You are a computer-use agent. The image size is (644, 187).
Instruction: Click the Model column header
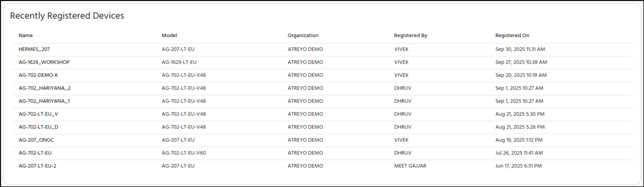[169, 35]
